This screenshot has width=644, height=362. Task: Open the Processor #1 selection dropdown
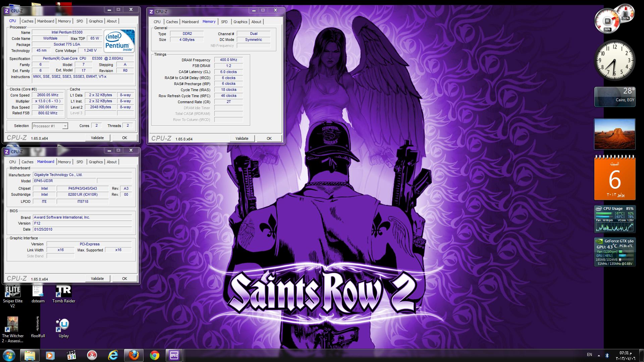(x=50, y=126)
